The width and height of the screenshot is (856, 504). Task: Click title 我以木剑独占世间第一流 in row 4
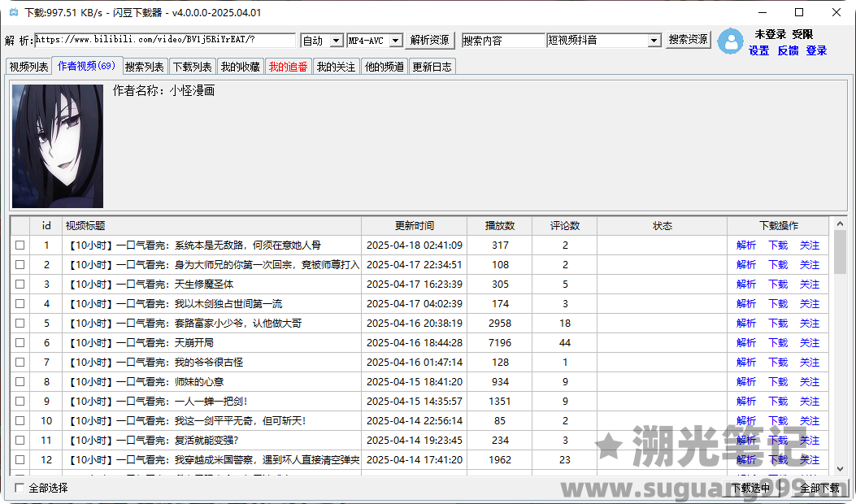[228, 303]
